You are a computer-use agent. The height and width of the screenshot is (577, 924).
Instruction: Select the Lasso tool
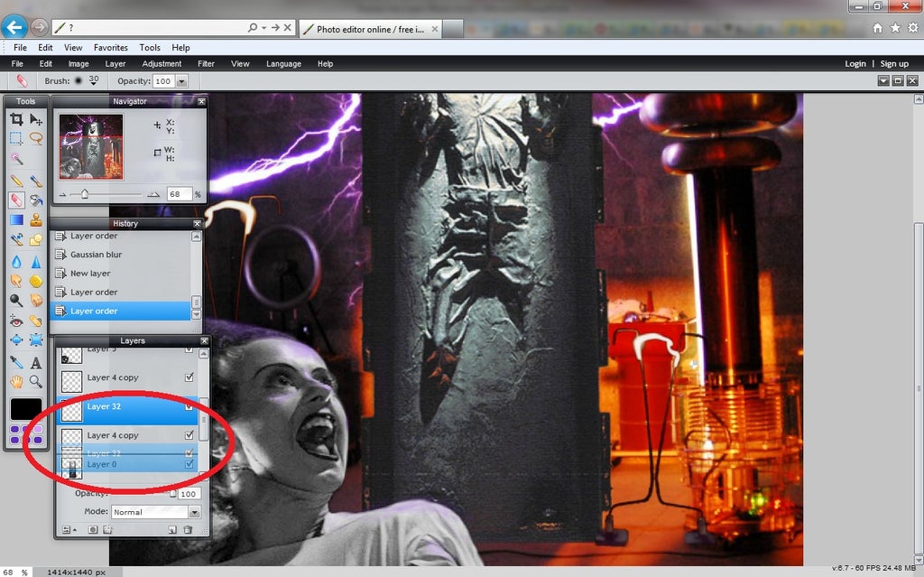36,139
